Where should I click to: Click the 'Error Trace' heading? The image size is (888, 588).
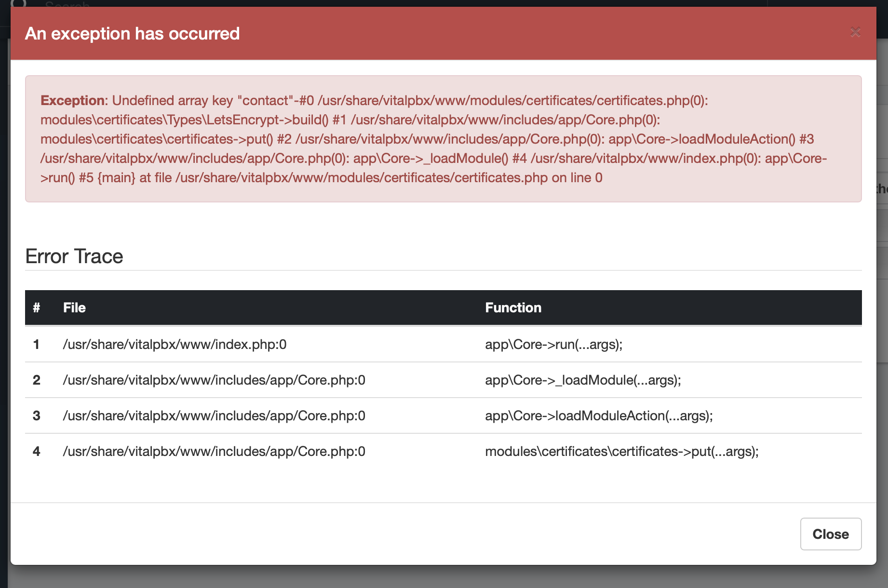point(74,256)
